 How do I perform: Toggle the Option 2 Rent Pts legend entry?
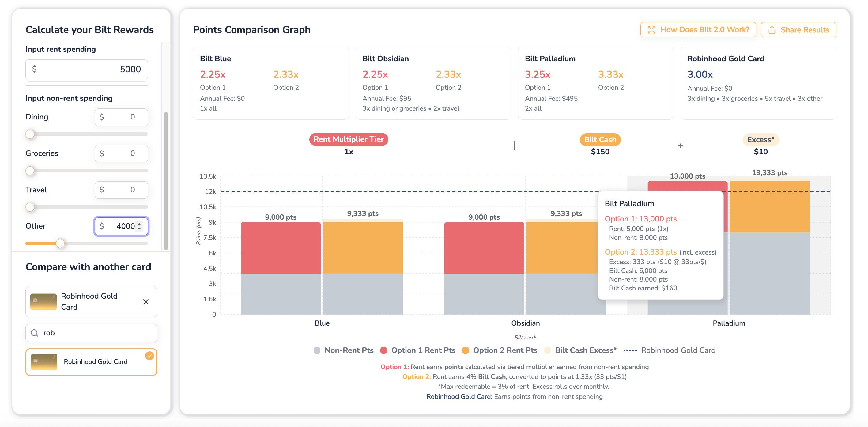tap(500, 350)
